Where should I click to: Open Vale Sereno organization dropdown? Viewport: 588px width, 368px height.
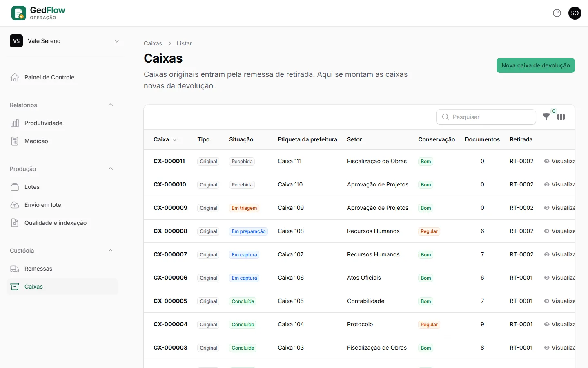(65, 41)
